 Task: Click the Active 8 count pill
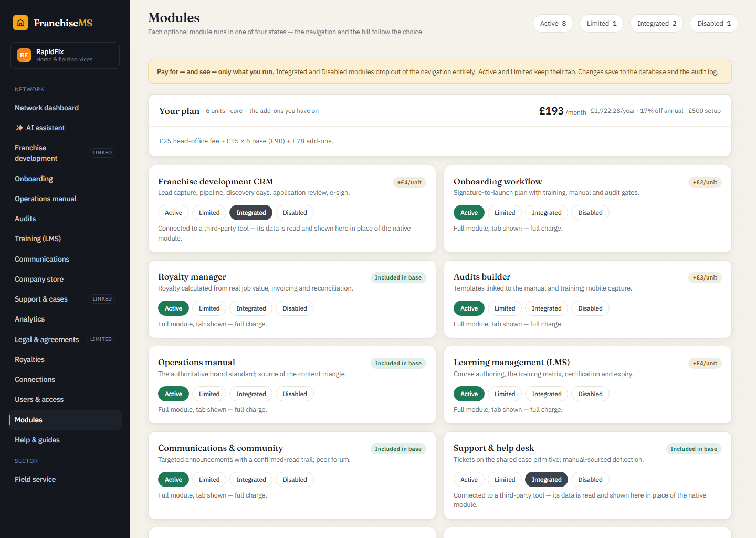pyautogui.click(x=553, y=24)
